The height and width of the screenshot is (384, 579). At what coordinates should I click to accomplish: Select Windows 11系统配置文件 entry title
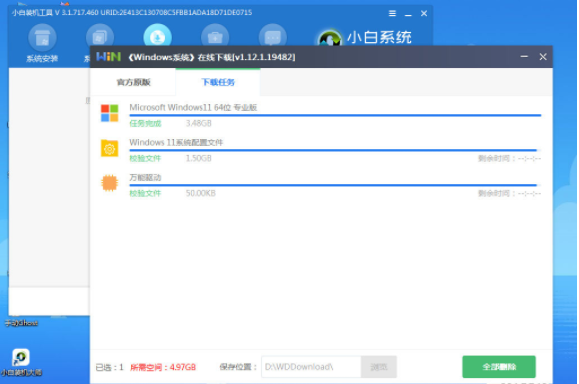[176, 143]
